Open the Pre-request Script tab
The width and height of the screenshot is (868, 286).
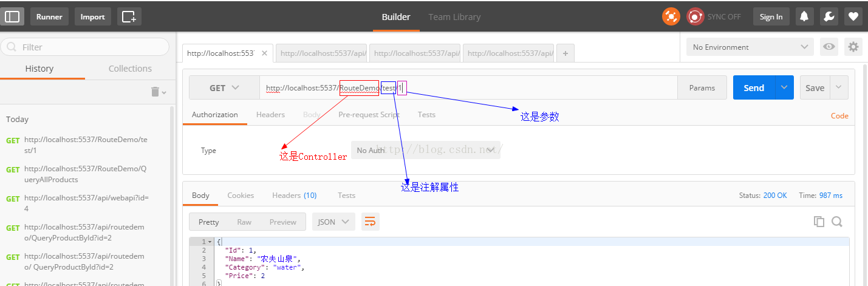click(369, 114)
